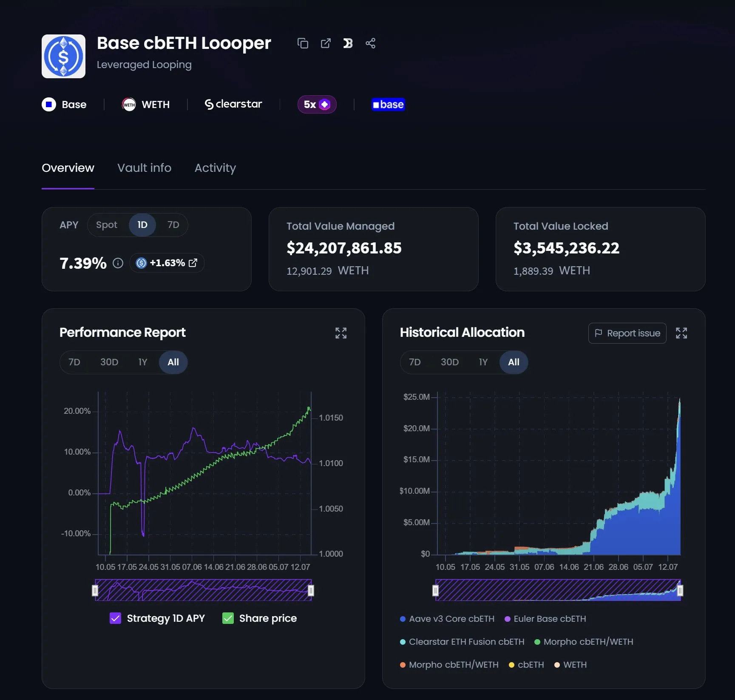The image size is (735, 700).
Task: Toggle Euler Base cbETH legend series
Action: click(545, 619)
